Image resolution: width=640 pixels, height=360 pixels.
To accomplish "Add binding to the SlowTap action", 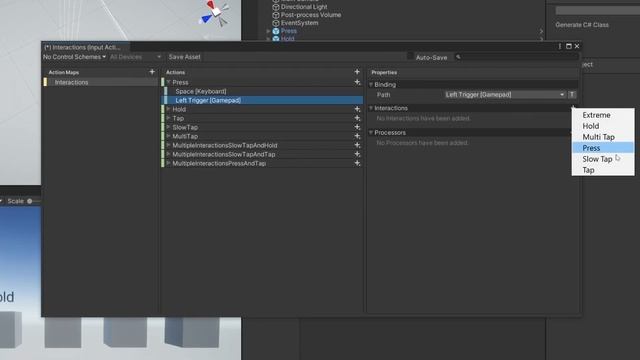I will click(357, 127).
